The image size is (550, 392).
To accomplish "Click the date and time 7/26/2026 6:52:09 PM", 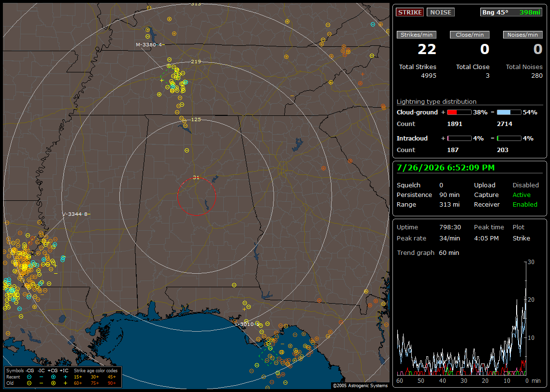I will (x=446, y=168).
